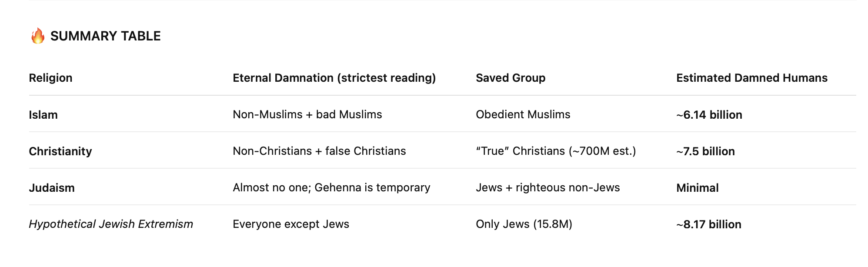This screenshot has height=267, width=868.
Task: Click the ~8.17 billion figure
Action: [x=708, y=224]
